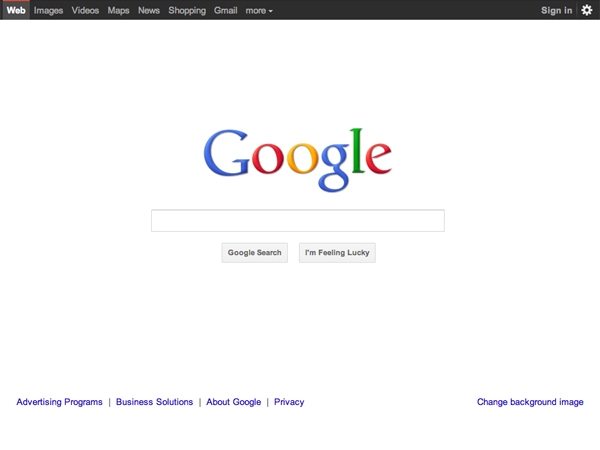The image size is (600, 450).
Task: Open the Advertising Programs link
Action: (x=59, y=402)
